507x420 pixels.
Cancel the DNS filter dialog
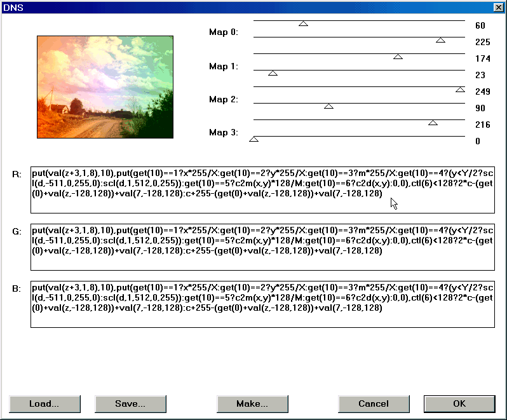pyautogui.click(x=374, y=403)
